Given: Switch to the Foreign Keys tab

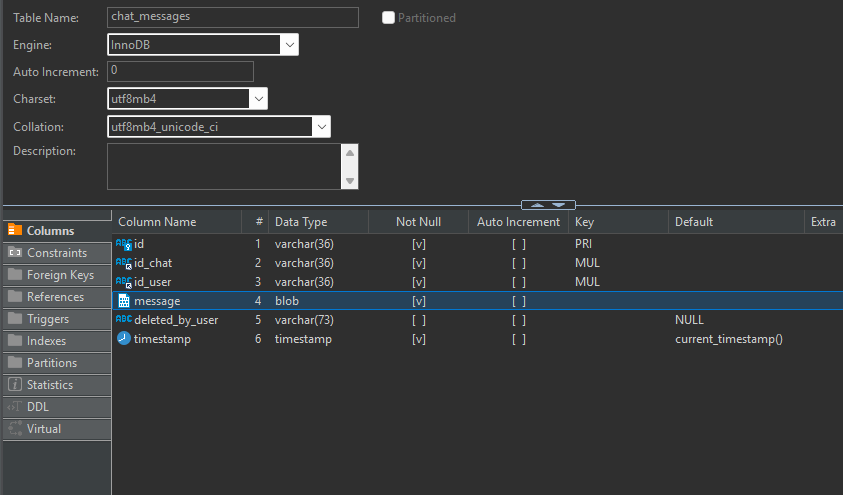Looking at the screenshot, I should pos(57,275).
